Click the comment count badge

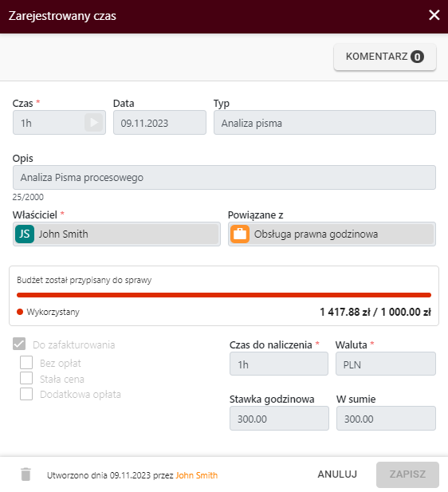[x=417, y=57]
